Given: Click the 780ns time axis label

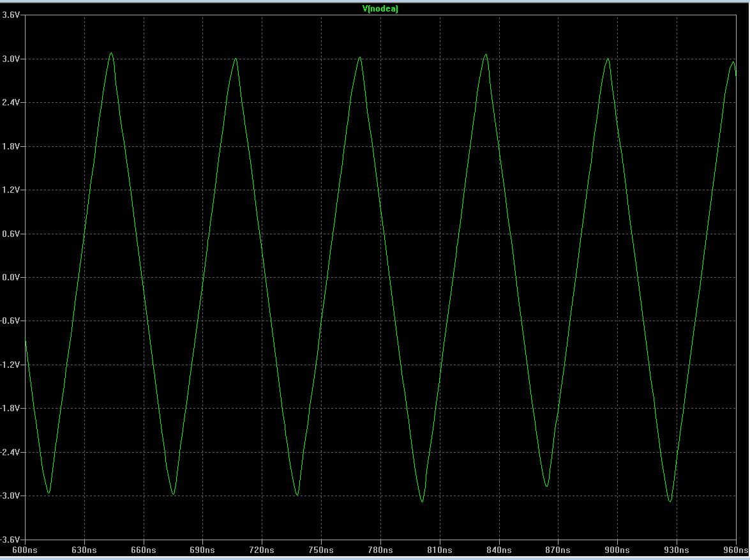Looking at the screenshot, I should tap(380, 550).
